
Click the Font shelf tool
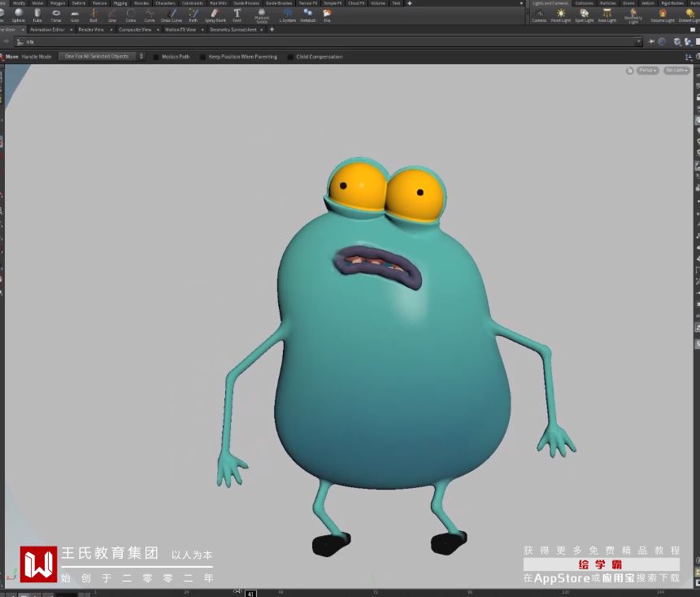click(x=237, y=15)
